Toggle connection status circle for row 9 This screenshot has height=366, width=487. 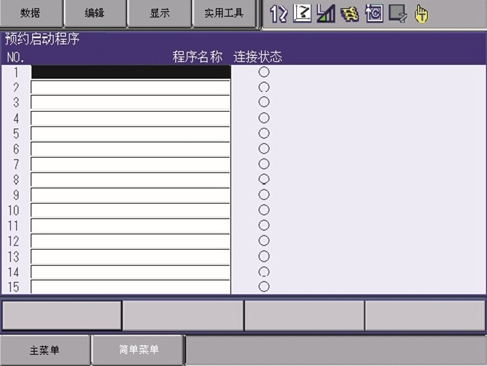(264, 194)
